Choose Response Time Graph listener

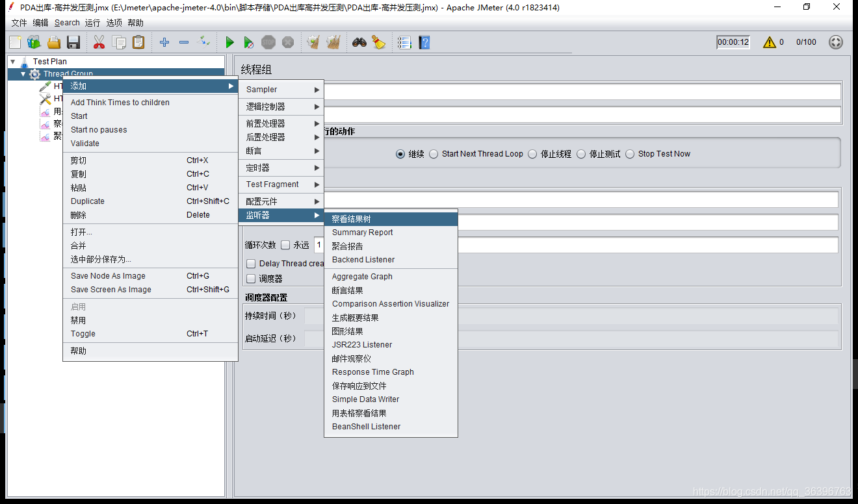coord(391,372)
